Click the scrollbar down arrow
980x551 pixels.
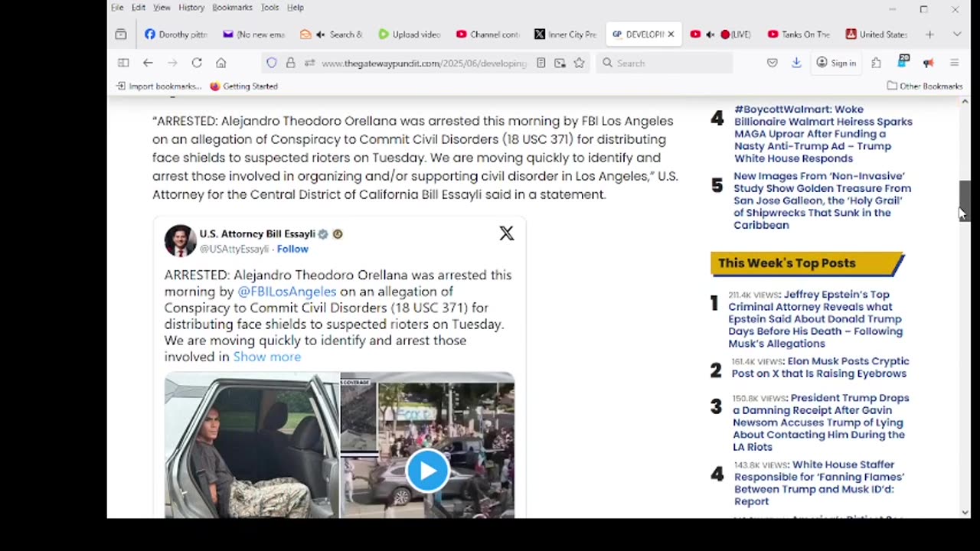coord(965,512)
